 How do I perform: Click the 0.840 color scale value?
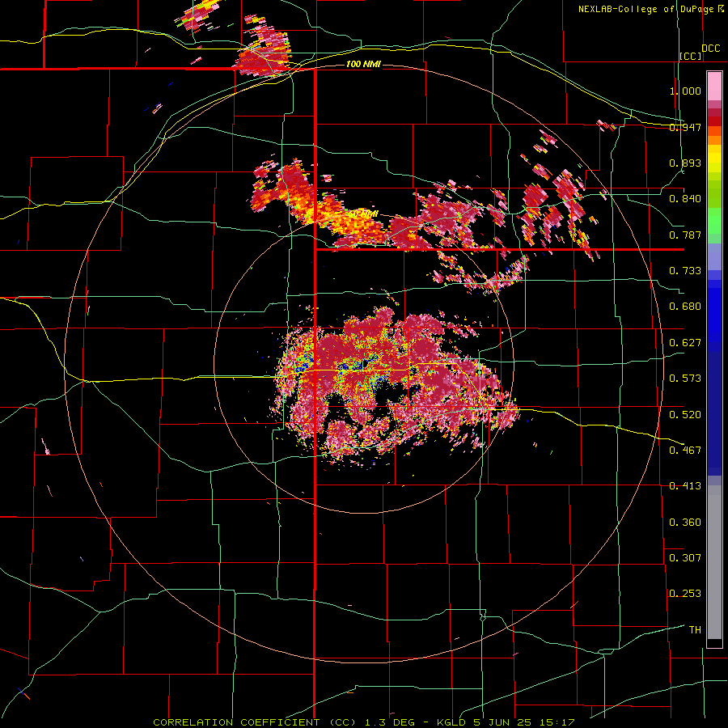click(x=685, y=199)
